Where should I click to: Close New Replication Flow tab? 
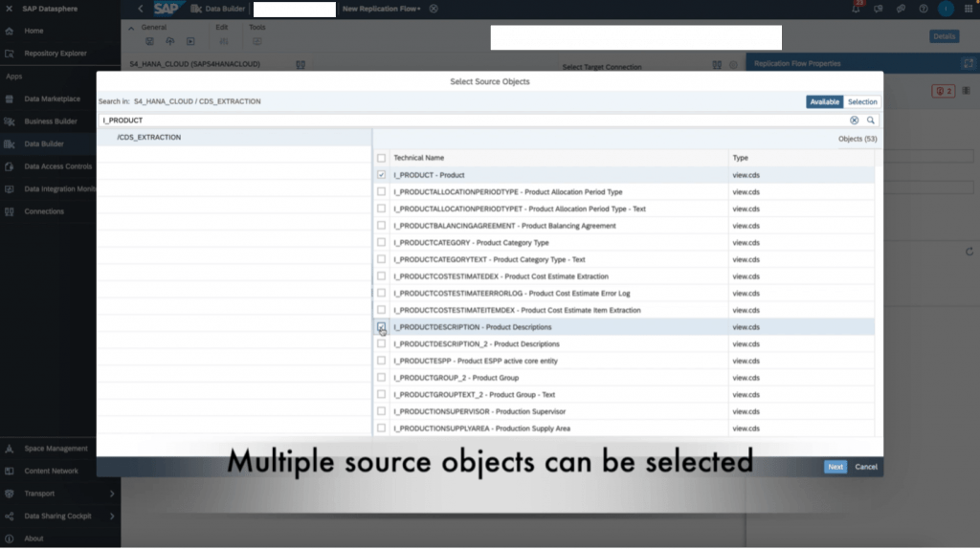pos(434,9)
